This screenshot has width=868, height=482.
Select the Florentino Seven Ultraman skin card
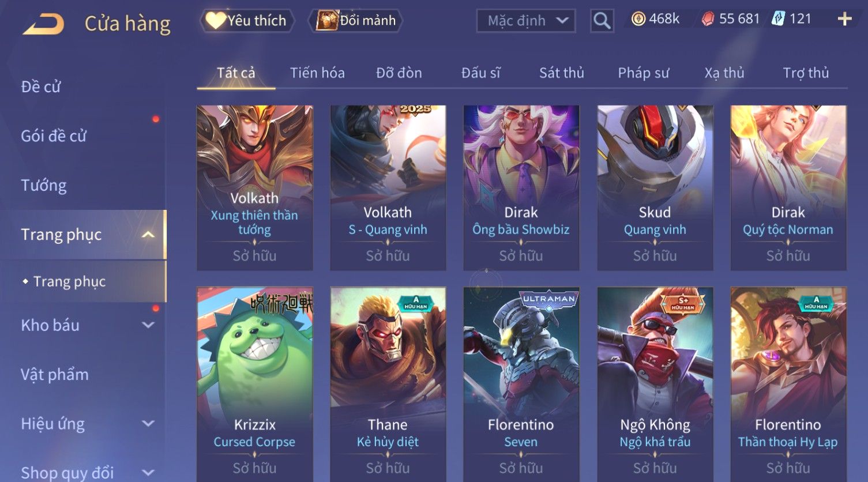click(521, 384)
